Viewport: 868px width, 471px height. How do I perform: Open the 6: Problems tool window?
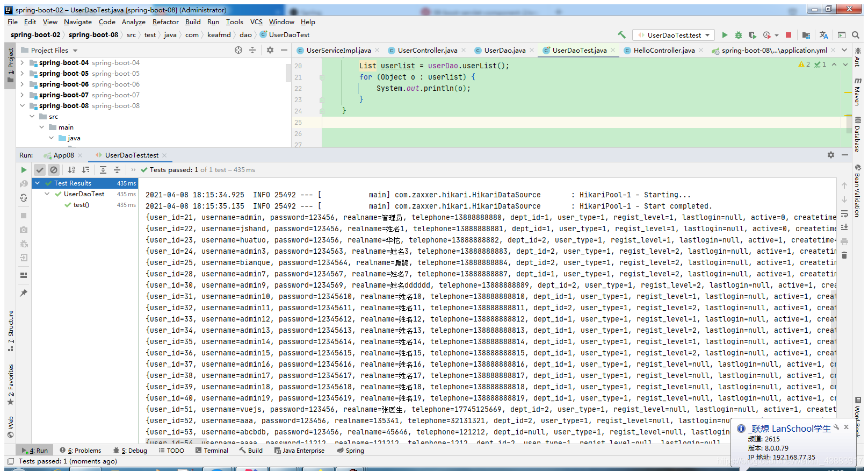[x=81, y=451]
